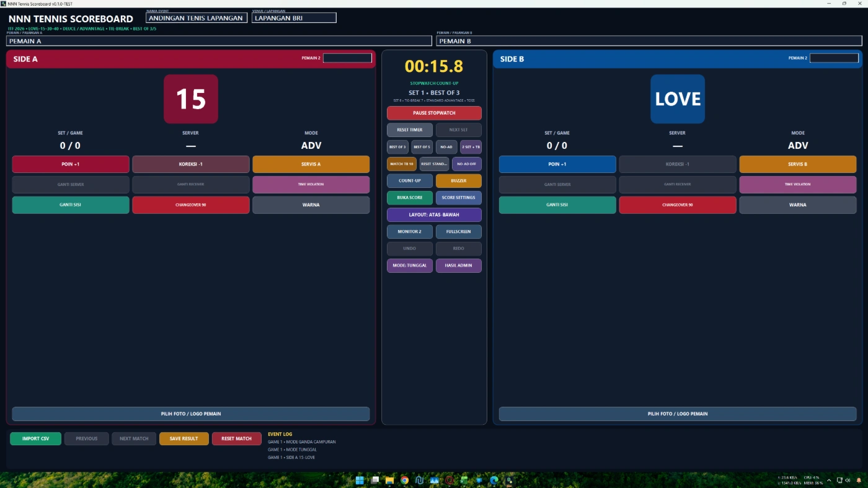Viewport: 868px width, 488px height.
Task: Open Google Chrome from the taskbar
Action: 404,480
